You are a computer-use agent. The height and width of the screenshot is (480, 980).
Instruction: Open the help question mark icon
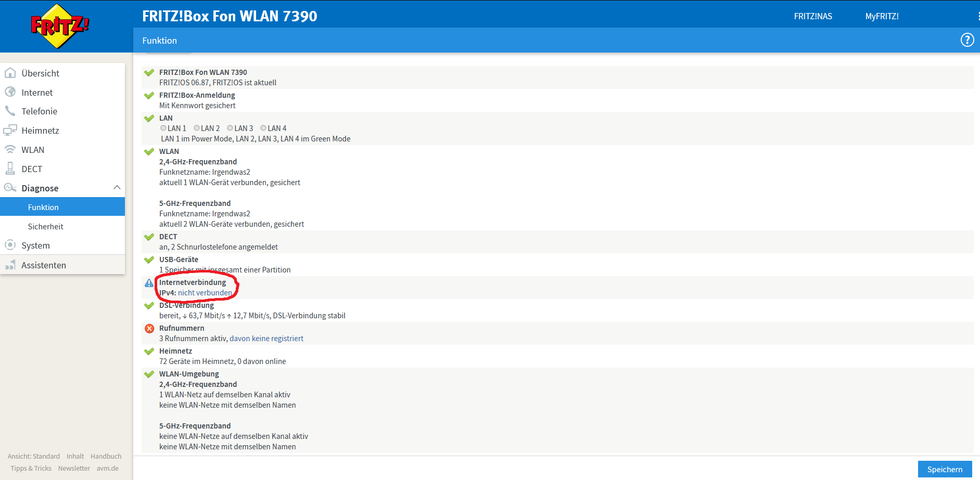coord(967,40)
